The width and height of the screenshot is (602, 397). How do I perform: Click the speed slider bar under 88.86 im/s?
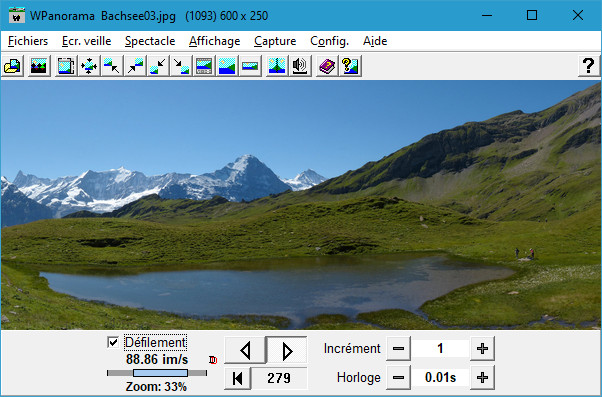click(157, 373)
